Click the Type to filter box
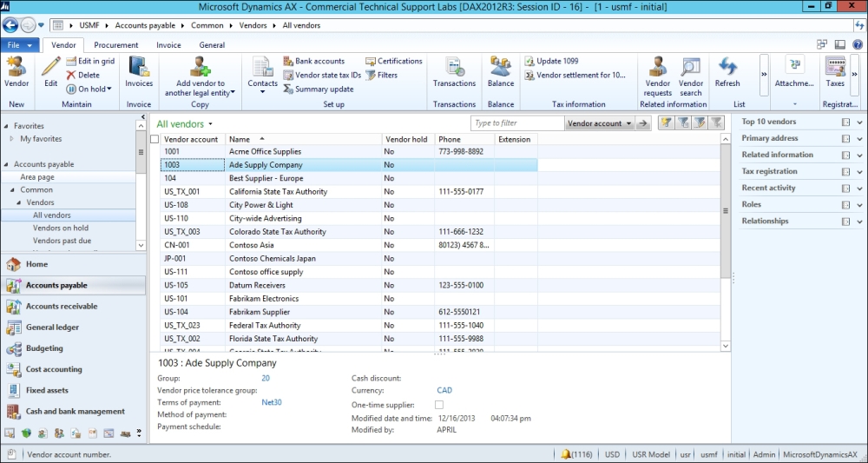Viewport: 868px width, 463px height. coord(517,123)
